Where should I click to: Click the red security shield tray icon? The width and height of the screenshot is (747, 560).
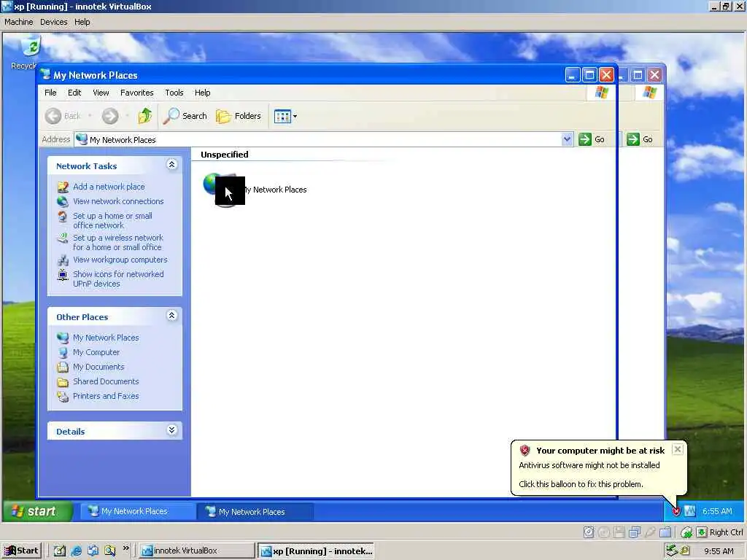pyautogui.click(x=676, y=511)
